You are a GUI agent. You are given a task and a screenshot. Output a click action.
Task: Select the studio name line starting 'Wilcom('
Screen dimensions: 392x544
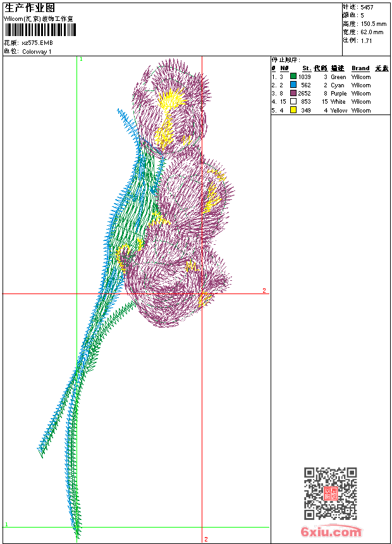click(x=39, y=19)
